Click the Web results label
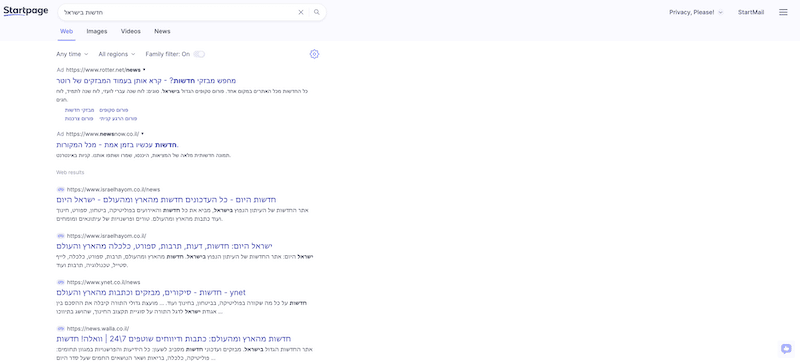 click(70, 172)
